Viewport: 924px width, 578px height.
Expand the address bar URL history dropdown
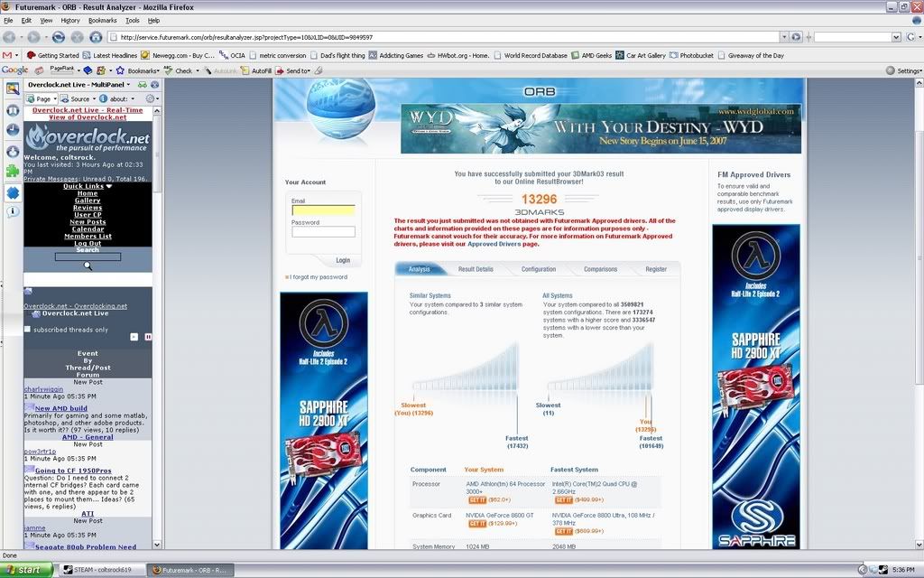click(x=784, y=36)
